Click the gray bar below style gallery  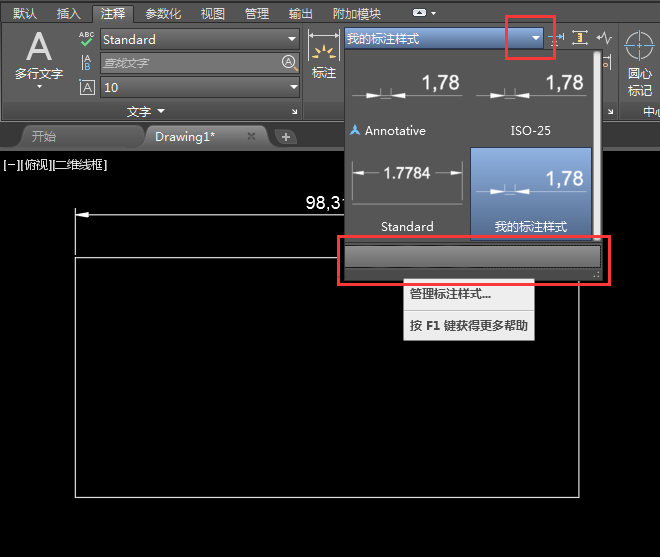tap(472, 256)
